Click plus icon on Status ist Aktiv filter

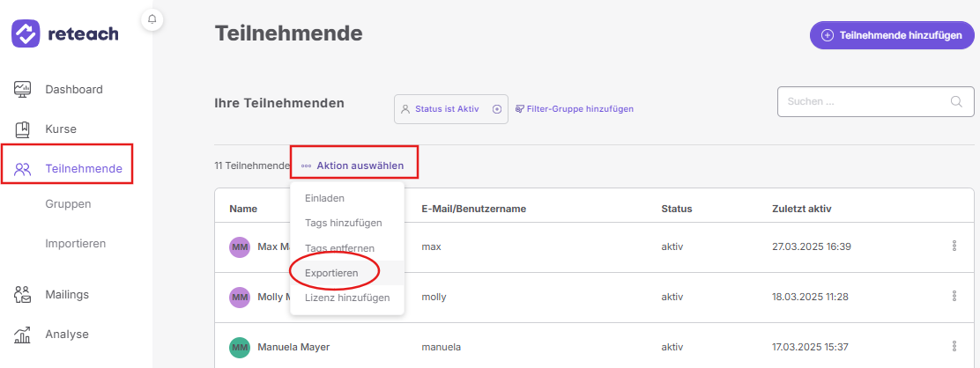[x=497, y=108]
